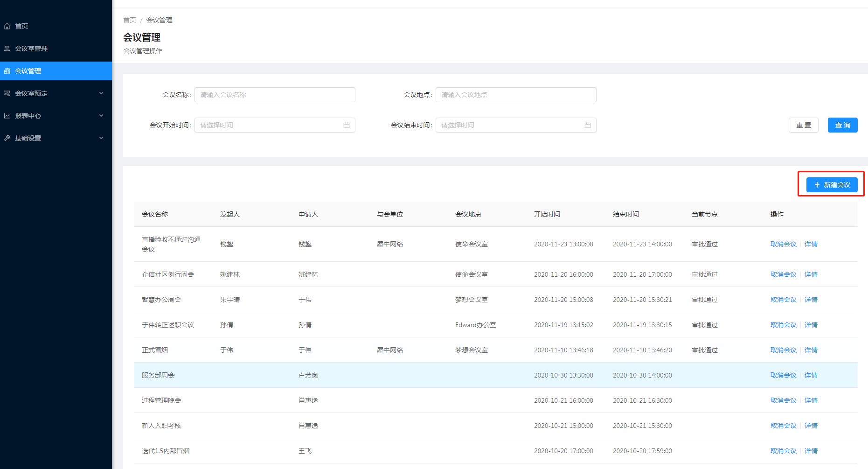Click the 报表中心 chart icon
This screenshot has height=469, width=868.
coord(7,116)
